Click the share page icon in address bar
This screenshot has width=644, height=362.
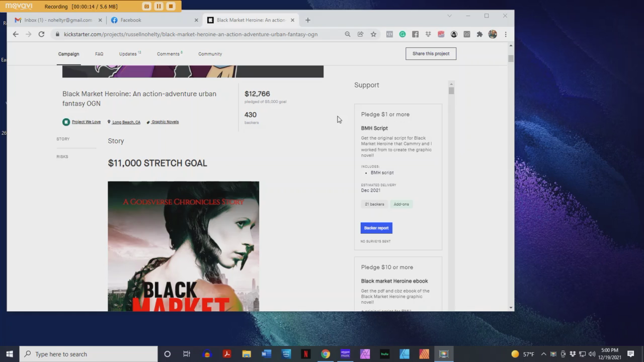click(360, 34)
